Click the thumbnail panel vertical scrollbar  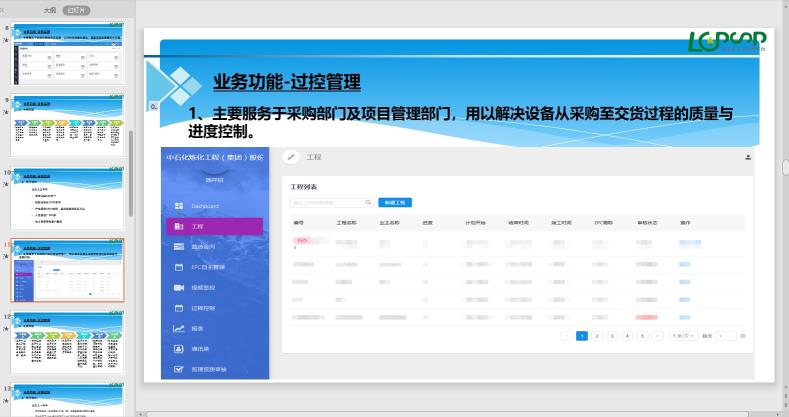tap(131, 174)
